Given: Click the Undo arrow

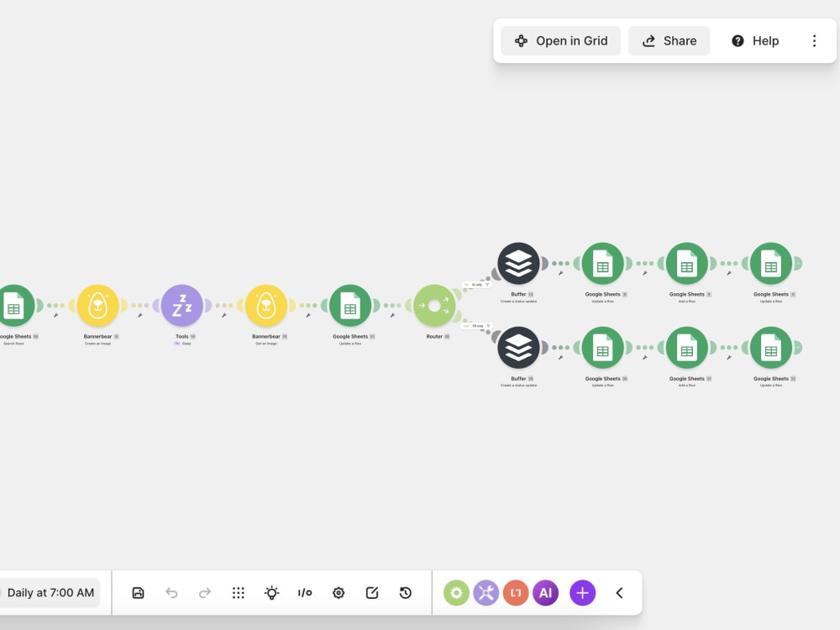Looking at the screenshot, I should (x=171, y=592).
